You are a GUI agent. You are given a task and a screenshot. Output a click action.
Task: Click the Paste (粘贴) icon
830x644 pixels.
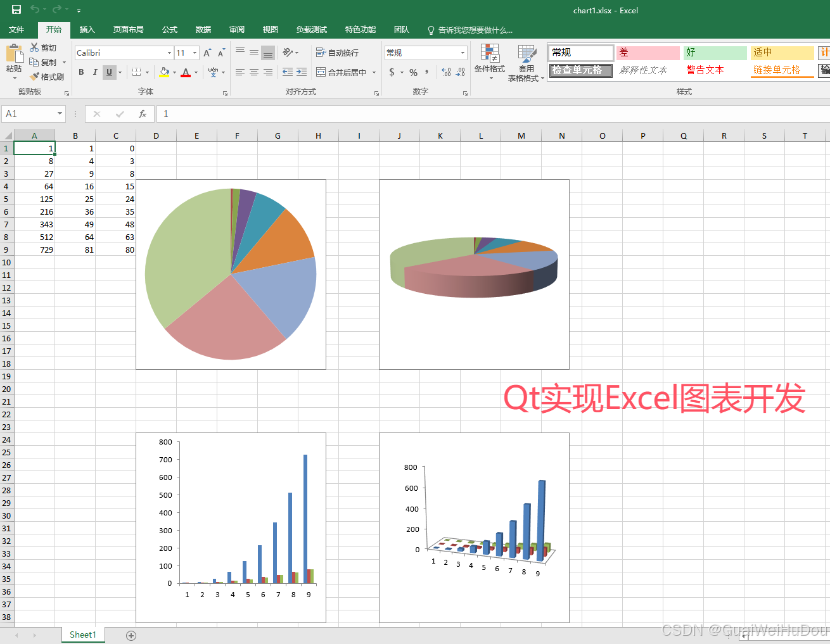14,53
